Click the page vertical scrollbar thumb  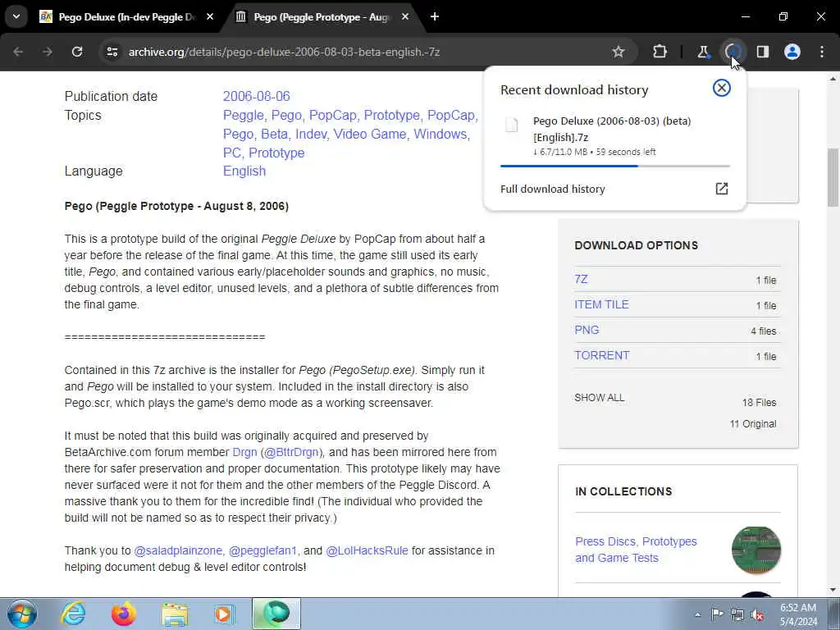click(833, 177)
